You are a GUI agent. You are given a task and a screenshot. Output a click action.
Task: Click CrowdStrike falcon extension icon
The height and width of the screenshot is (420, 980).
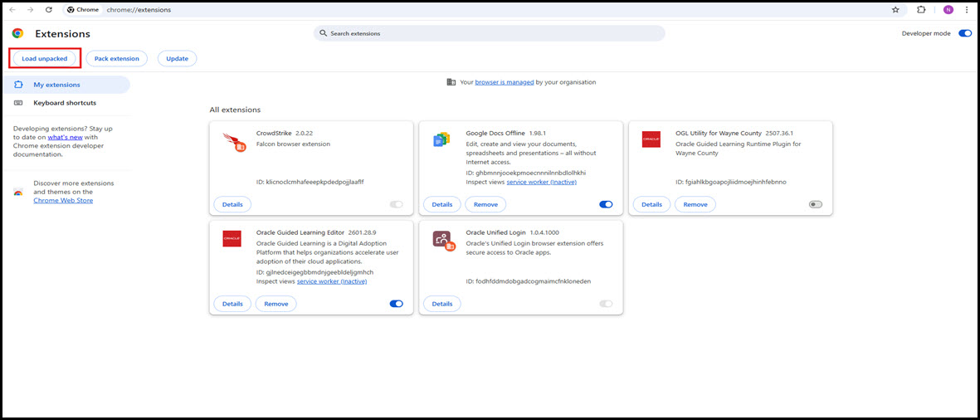[234, 142]
